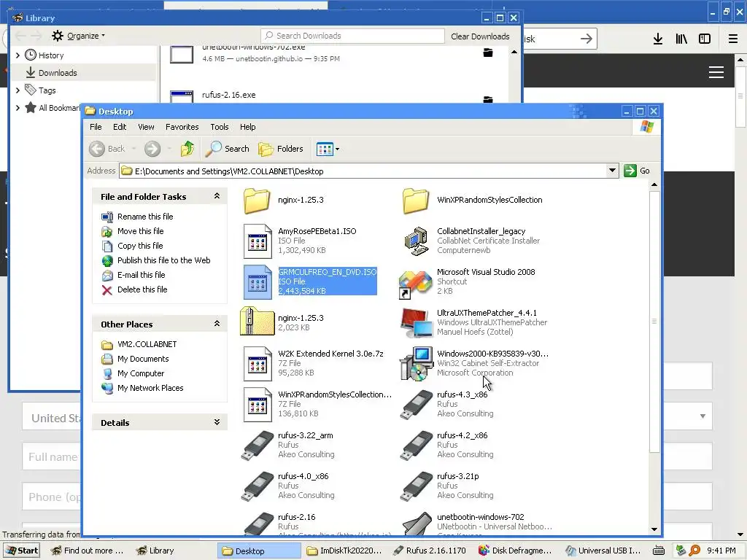The height and width of the screenshot is (560, 747).
Task: Select AmyRosePEBeta1.ISO file icon
Action: point(258,241)
